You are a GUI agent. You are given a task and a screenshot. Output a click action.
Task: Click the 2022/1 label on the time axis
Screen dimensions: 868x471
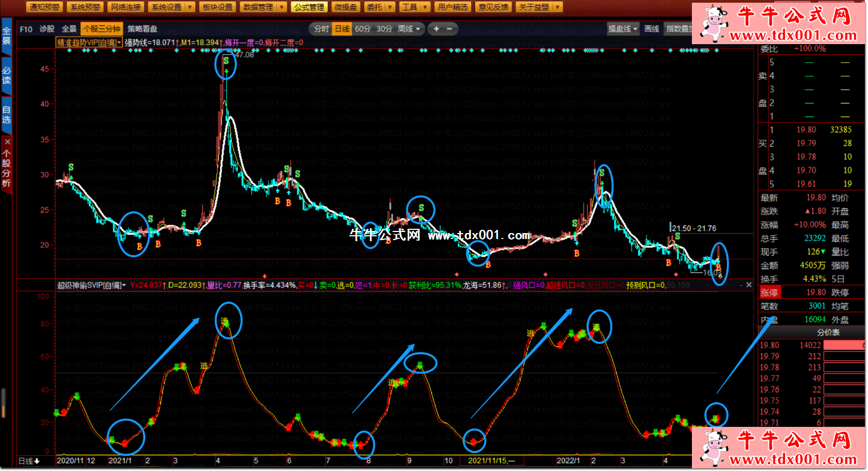568,461
